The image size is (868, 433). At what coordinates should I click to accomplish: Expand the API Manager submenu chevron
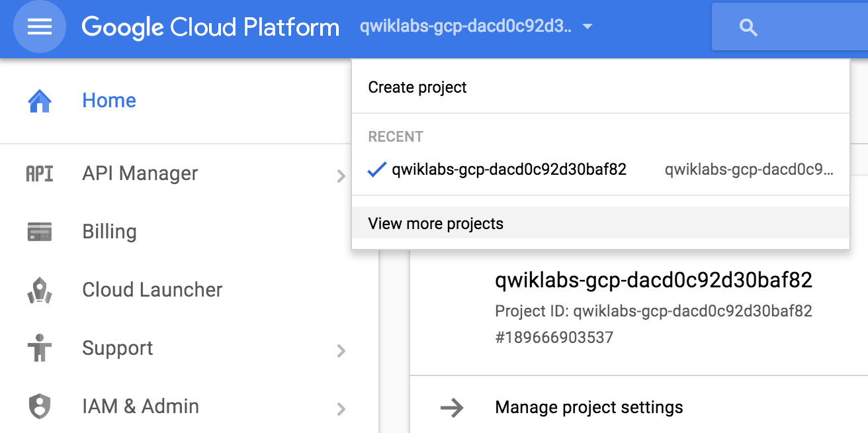pyautogui.click(x=341, y=175)
